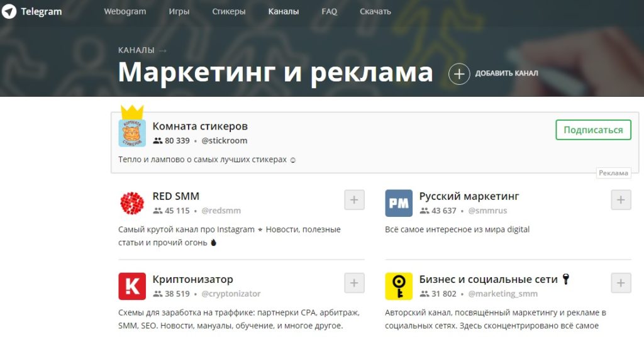The height and width of the screenshot is (337, 644).
Task: Add Бизнес и социальные сети with plus
Action: coord(621,283)
